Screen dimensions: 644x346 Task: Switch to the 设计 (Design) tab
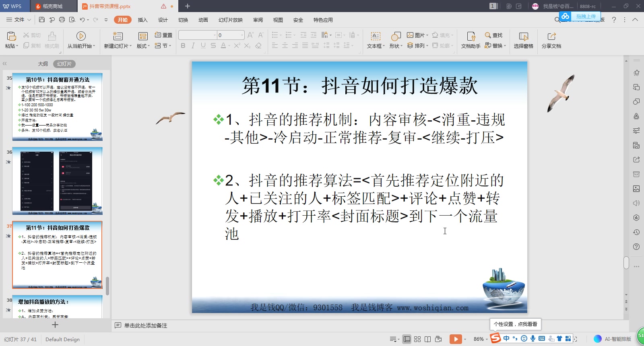(163, 20)
